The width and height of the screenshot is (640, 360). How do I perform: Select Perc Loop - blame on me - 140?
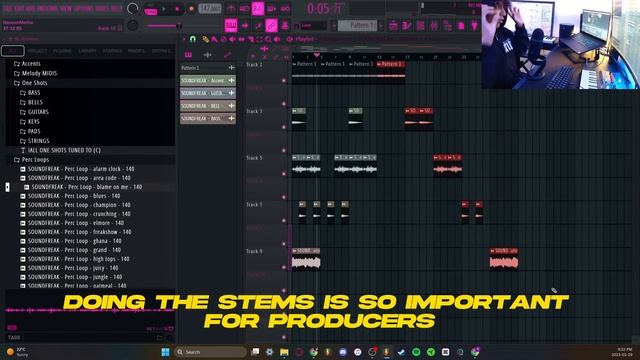87,187
